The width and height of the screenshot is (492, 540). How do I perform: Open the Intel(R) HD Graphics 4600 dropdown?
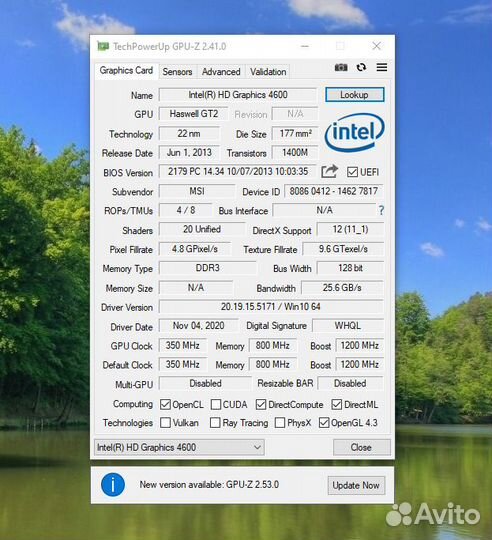coord(179,447)
